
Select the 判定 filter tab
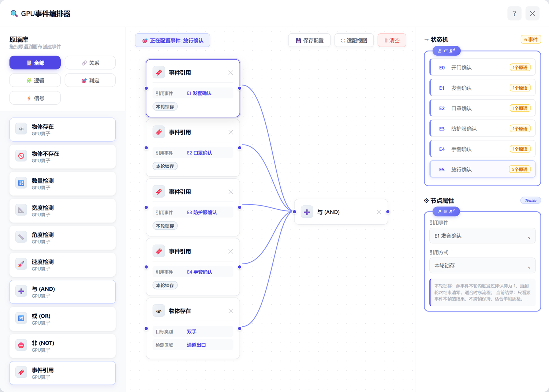click(x=90, y=80)
